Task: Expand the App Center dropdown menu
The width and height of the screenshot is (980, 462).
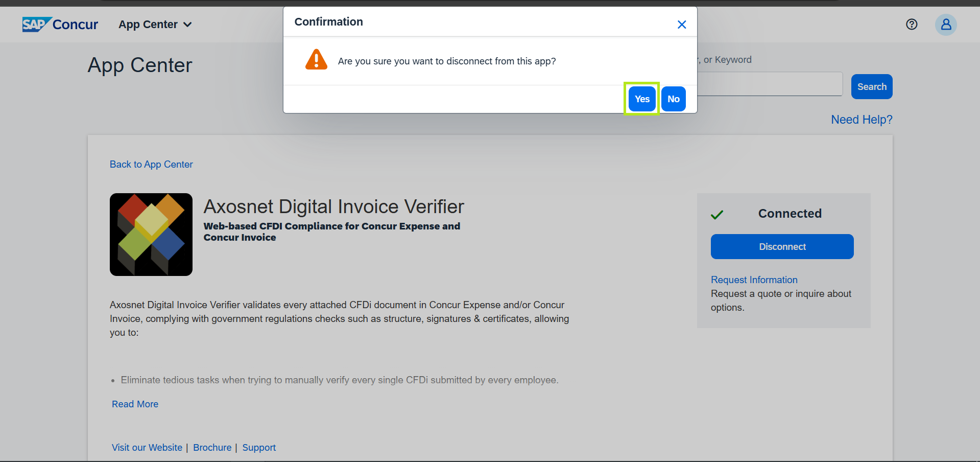Action: click(x=155, y=25)
